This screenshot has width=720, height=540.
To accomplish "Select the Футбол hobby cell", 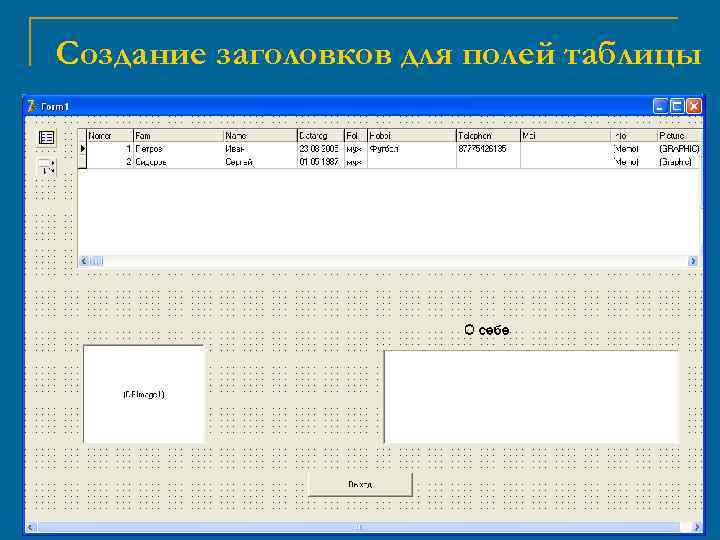I will click(x=412, y=149).
